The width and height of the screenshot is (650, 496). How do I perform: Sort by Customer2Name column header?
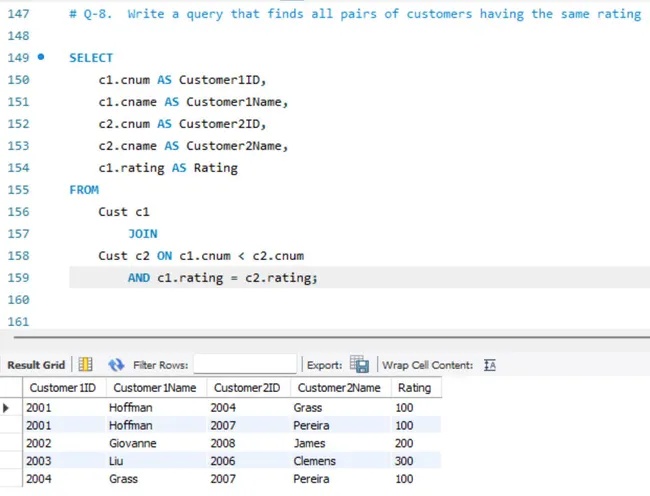pyautogui.click(x=339, y=388)
